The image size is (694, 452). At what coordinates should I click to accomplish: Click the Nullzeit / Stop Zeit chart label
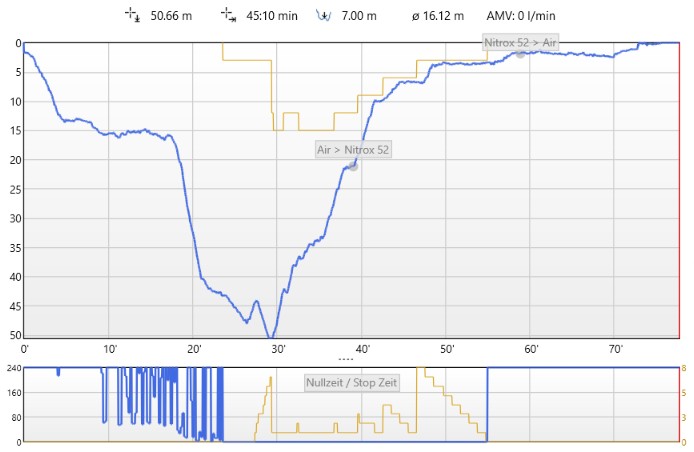coord(352,382)
